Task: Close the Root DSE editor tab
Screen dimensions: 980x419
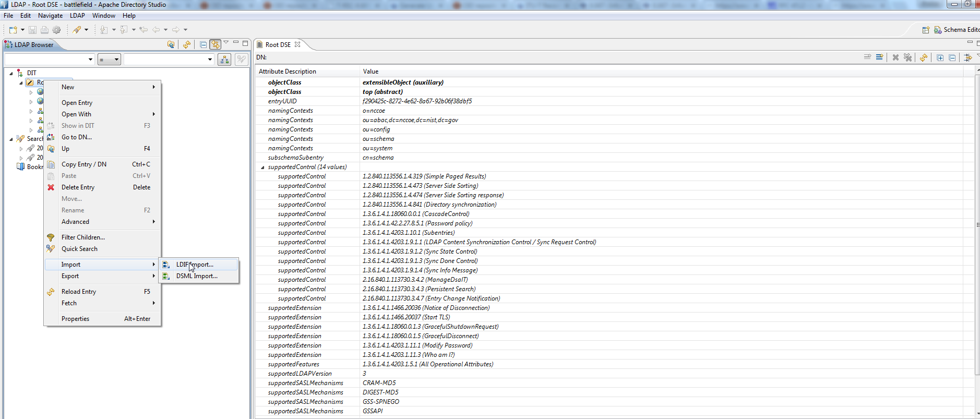Action: point(297,45)
